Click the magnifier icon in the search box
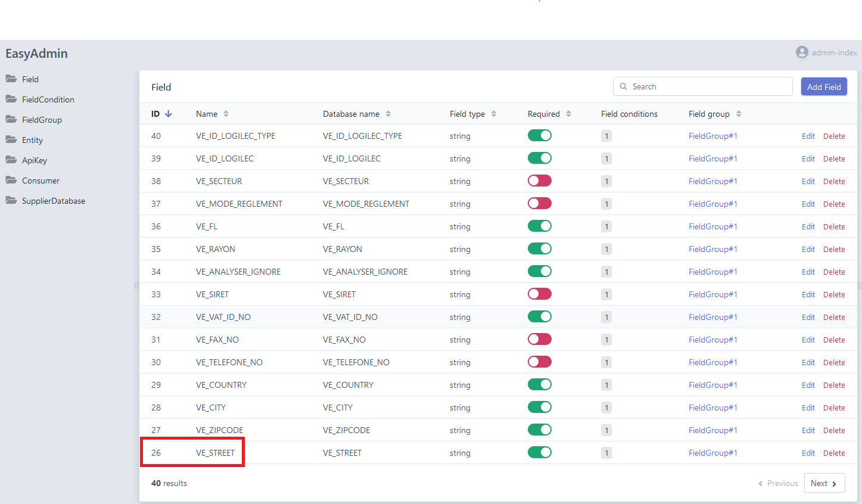 (624, 86)
